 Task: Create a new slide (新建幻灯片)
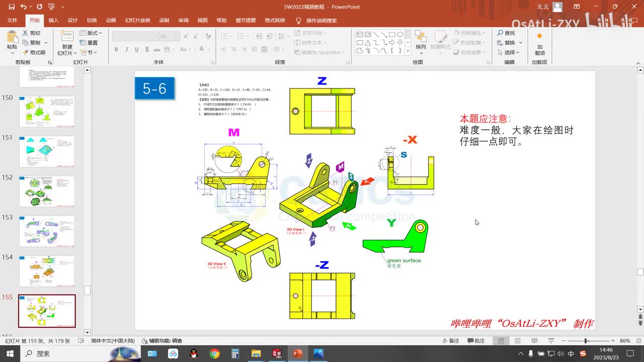(x=67, y=42)
